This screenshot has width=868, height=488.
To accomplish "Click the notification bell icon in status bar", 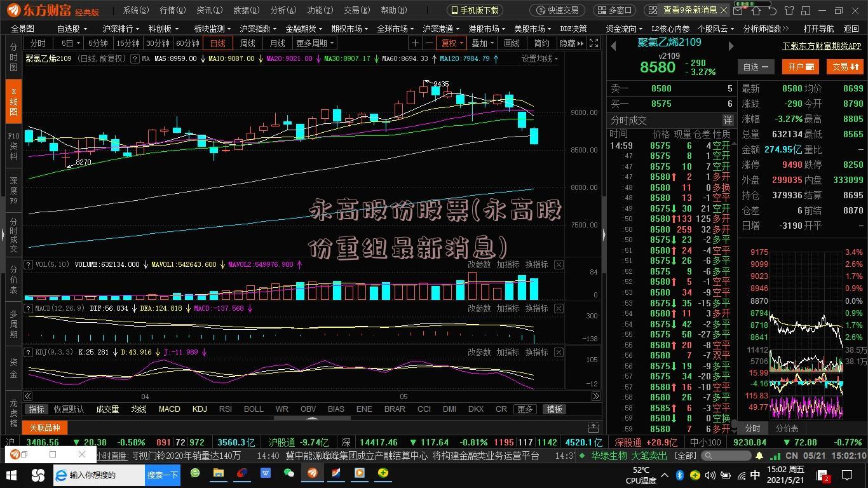I will coord(759,456).
